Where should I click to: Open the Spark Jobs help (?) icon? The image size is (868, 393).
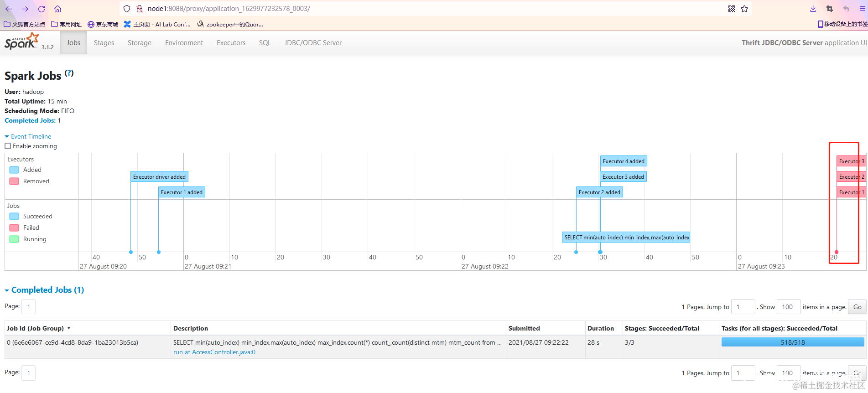[69, 73]
